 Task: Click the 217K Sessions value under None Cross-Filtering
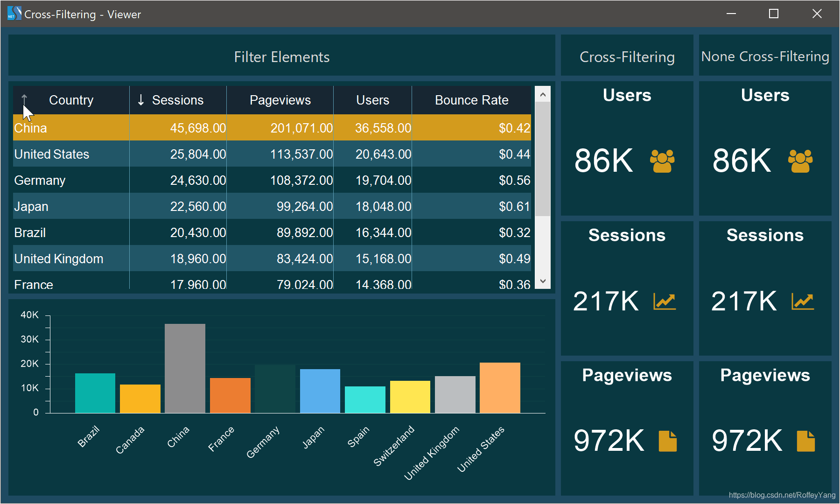(x=744, y=301)
